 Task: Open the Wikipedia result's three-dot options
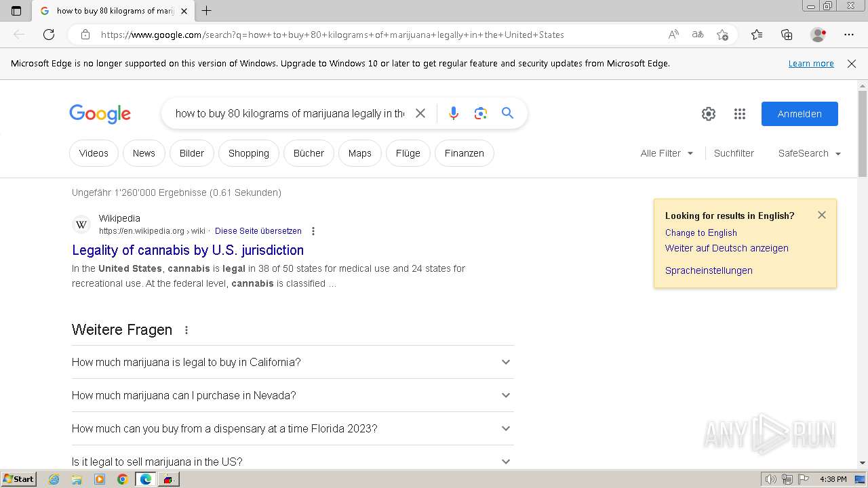pyautogui.click(x=313, y=231)
